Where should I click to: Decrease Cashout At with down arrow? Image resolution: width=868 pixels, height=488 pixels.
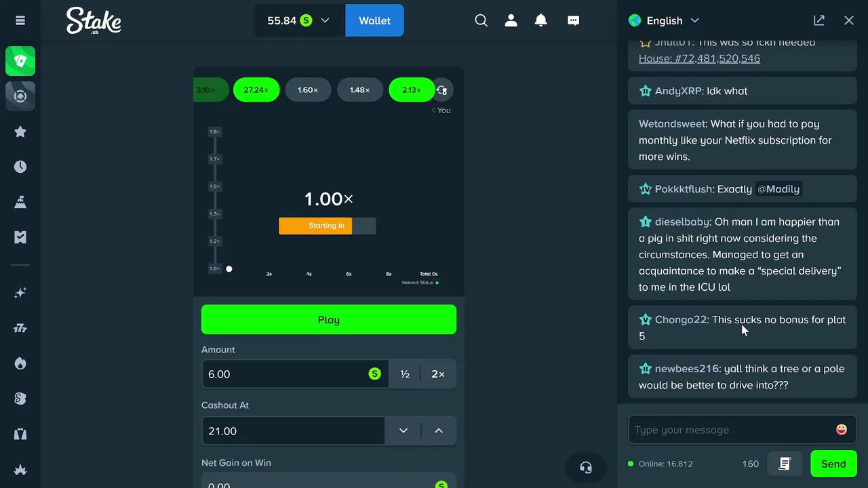point(403,431)
